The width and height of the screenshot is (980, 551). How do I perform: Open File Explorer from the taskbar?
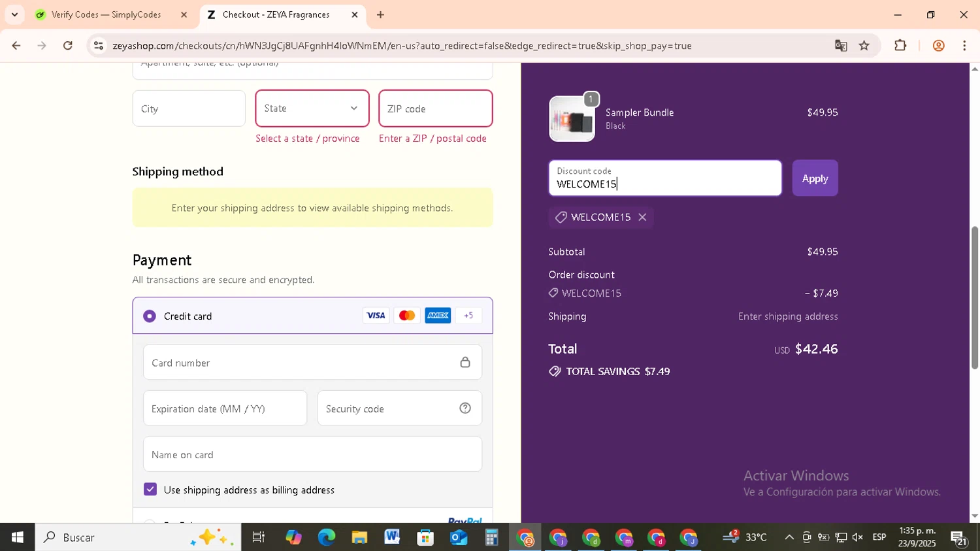[359, 537]
